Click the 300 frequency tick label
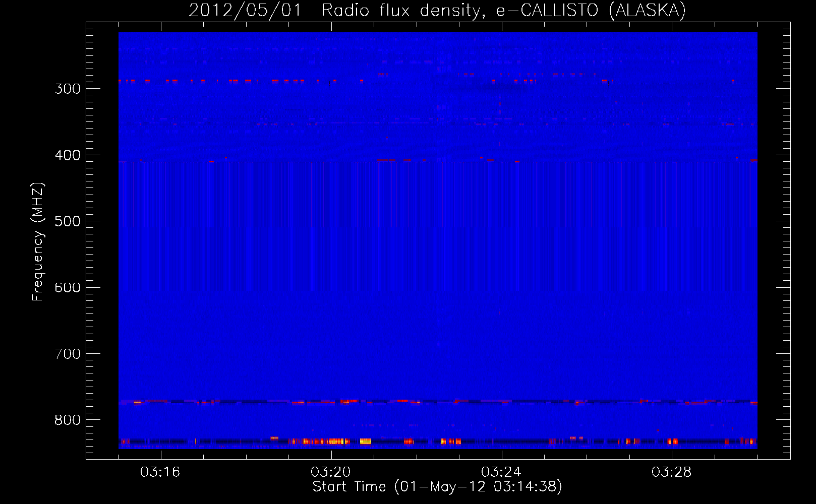 [68, 89]
